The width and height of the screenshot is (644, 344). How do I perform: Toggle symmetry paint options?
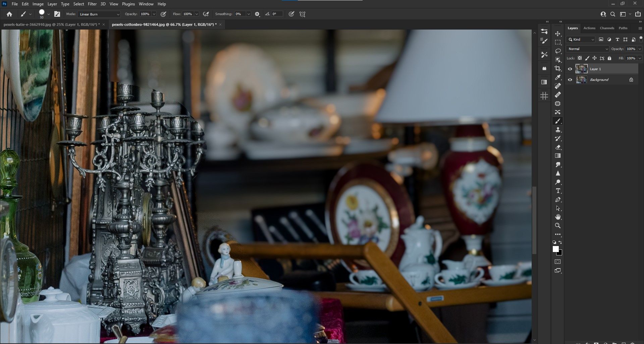click(303, 14)
